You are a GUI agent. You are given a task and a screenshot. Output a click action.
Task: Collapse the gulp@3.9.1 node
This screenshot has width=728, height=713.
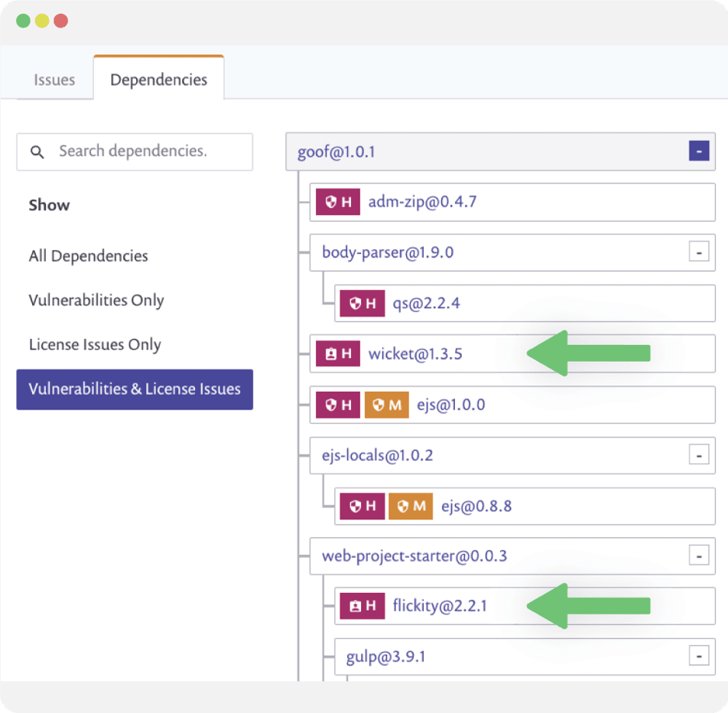(x=699, y=656)
